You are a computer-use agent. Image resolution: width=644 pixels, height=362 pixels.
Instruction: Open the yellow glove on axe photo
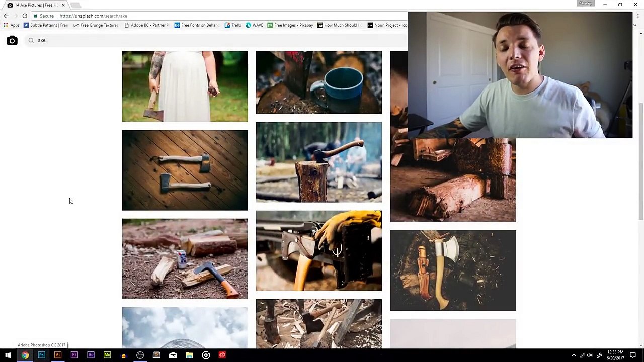tap(318, 250)
